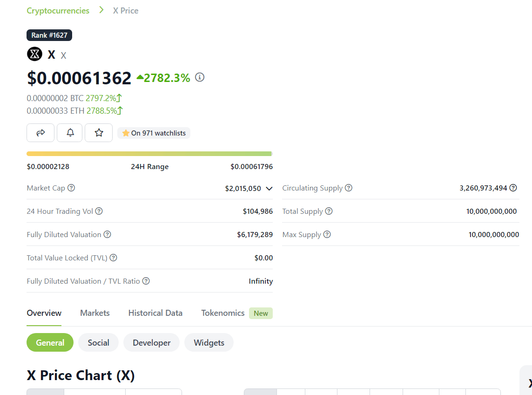Viewport: 532px width, 395px height.
Task: Open the Tokenomics tab
Action: 223,313
